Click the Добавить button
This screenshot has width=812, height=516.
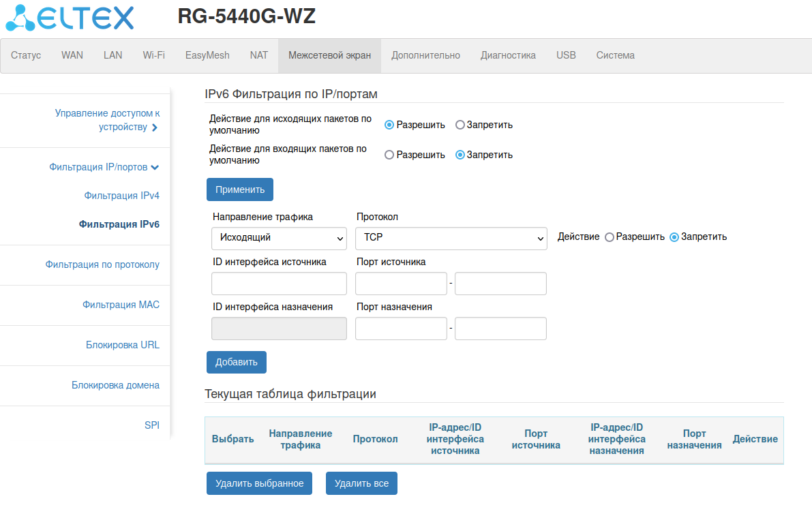pyautogui.click(x=237, y=362)
